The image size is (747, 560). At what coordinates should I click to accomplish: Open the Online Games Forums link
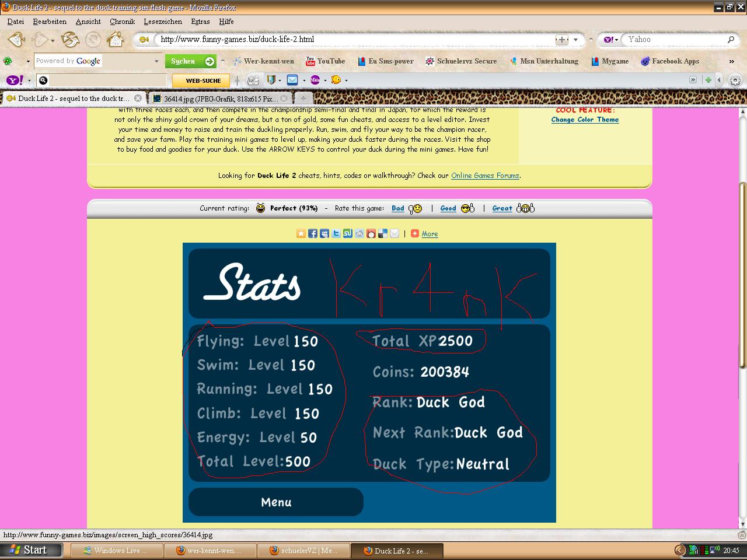(485, 176)
